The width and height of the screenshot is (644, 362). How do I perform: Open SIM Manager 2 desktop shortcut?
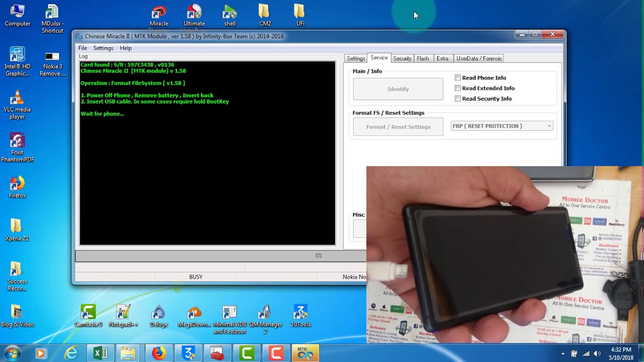[265, 320]
